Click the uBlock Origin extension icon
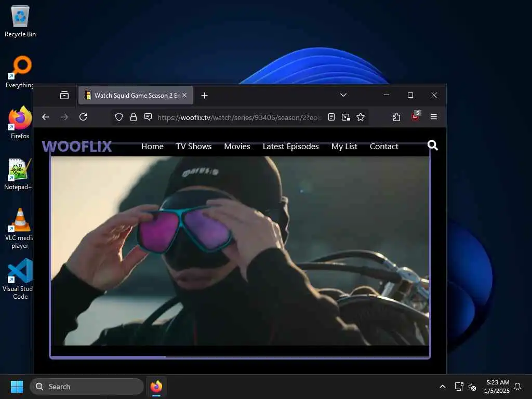The height and width of the screenshot is (399, 532). click(x=415, y=116)
